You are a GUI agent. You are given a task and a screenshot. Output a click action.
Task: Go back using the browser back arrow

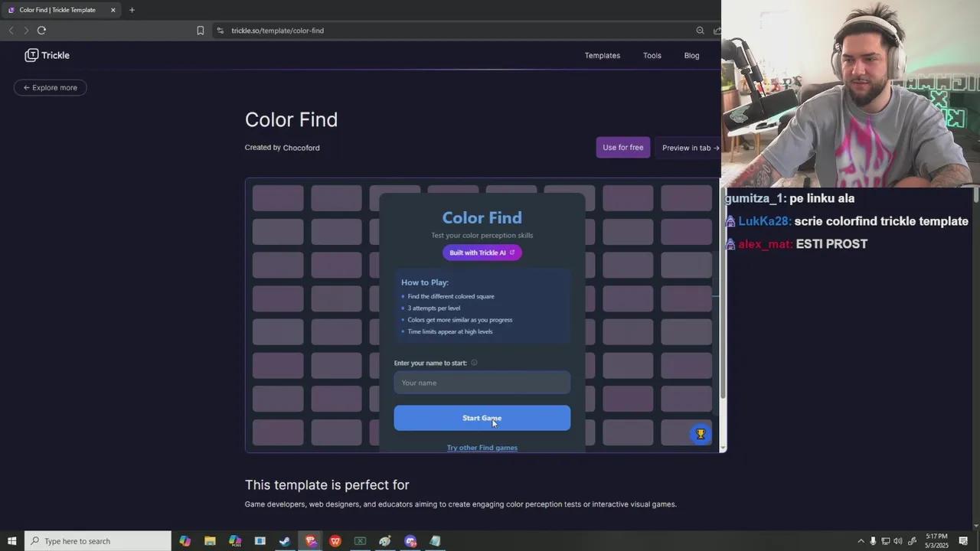click(11, 31)
